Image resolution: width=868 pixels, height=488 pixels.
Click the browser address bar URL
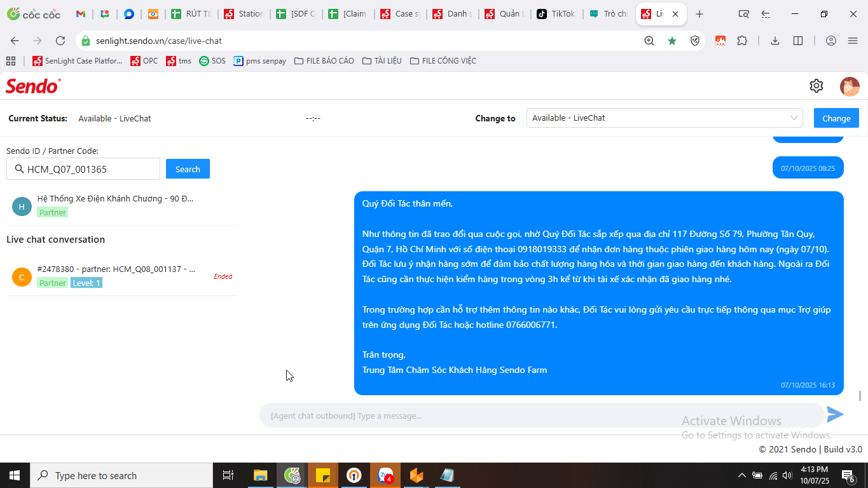(159, 41)
